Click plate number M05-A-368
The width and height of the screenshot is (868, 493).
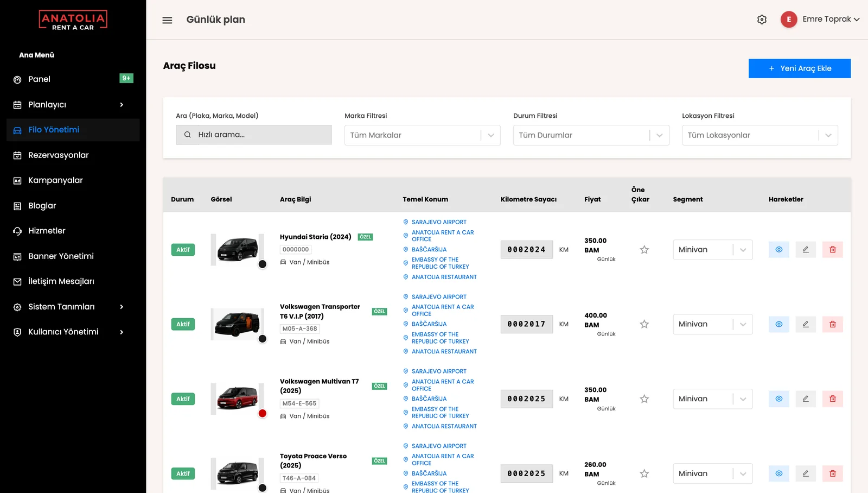[x=299, y=328]
